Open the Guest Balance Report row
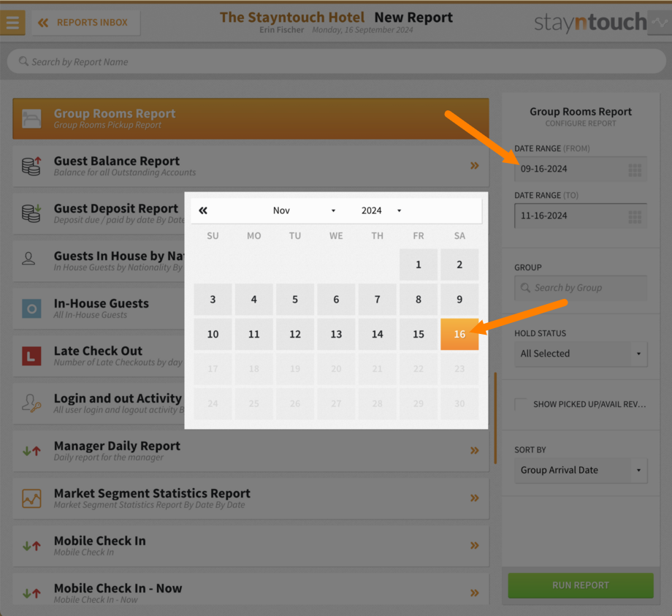This screenshot has width=672, height=616. pyautogui.click(x=251, y=167)
